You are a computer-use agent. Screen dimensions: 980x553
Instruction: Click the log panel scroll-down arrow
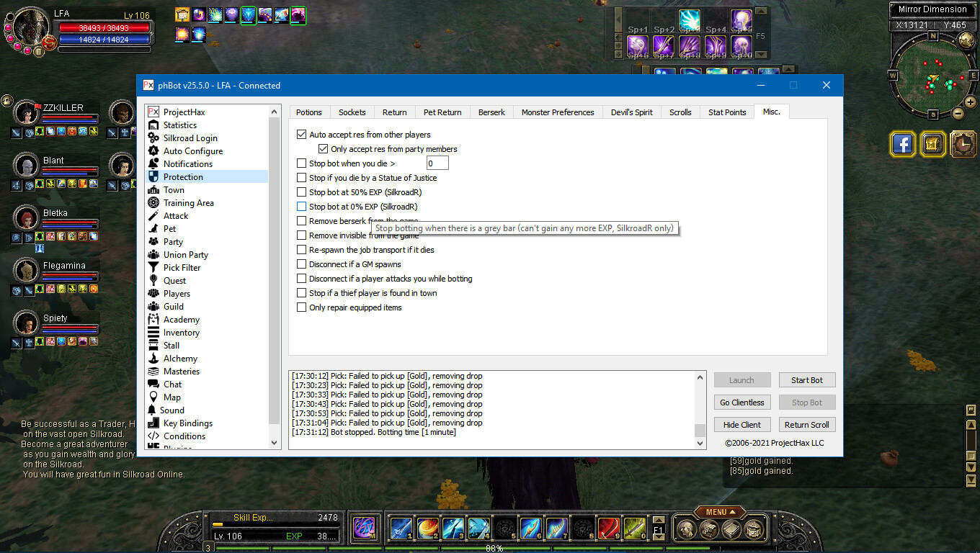pyautogui.click(x=700, y=444)
